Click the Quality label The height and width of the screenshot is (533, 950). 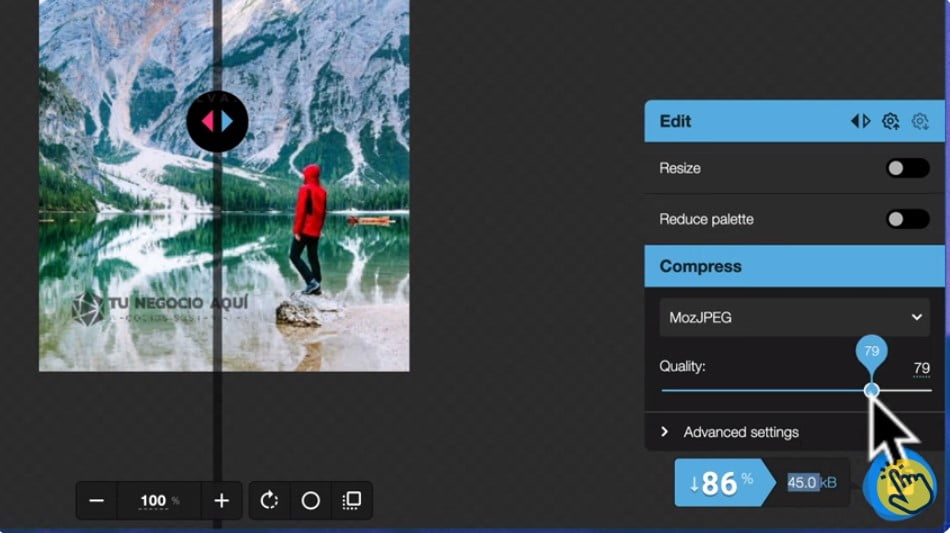tap(682, 366)
